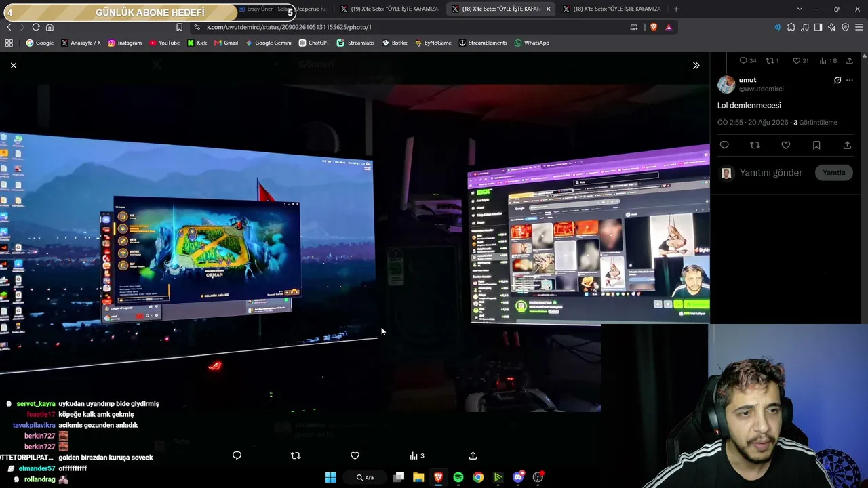Screen dimensions: 868x488
Task: Open the Grok icon next to umut
Action: coord(837,80)
